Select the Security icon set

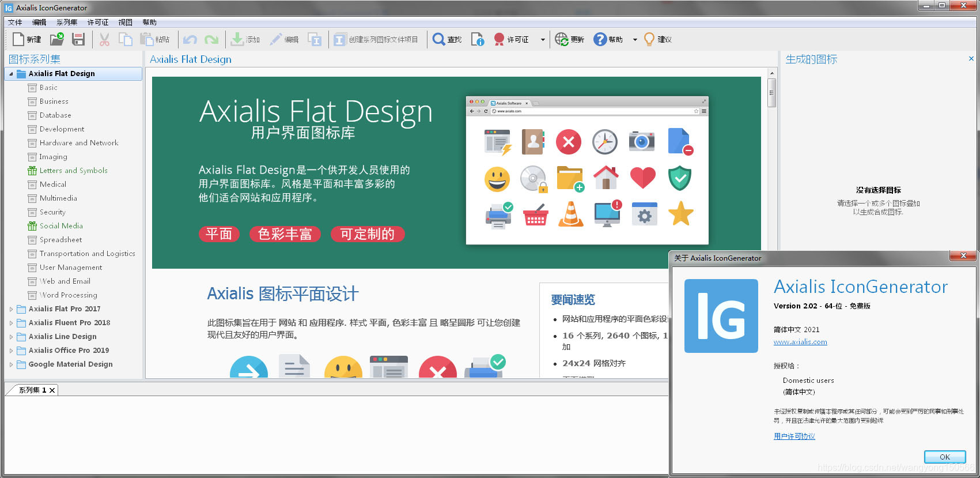click(x=52, y=212)
